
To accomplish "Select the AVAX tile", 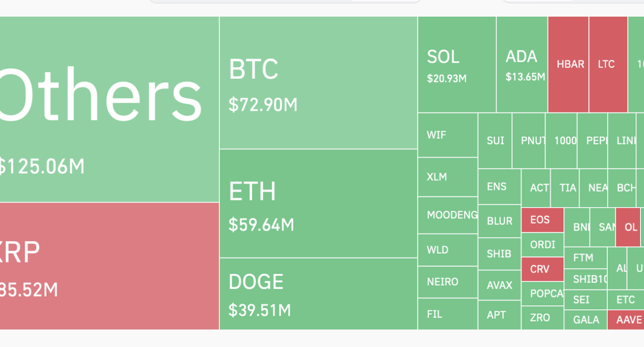I will [x=499, y=285].
